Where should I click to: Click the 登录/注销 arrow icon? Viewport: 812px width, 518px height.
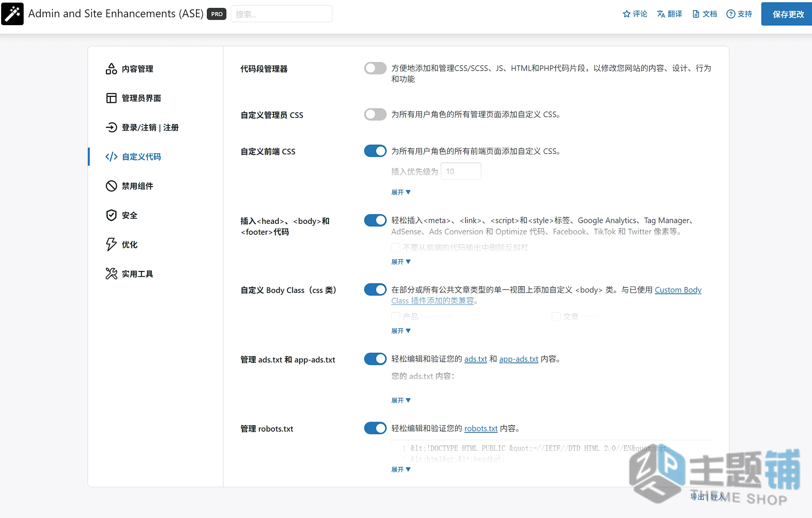click(x=111, y=127)
